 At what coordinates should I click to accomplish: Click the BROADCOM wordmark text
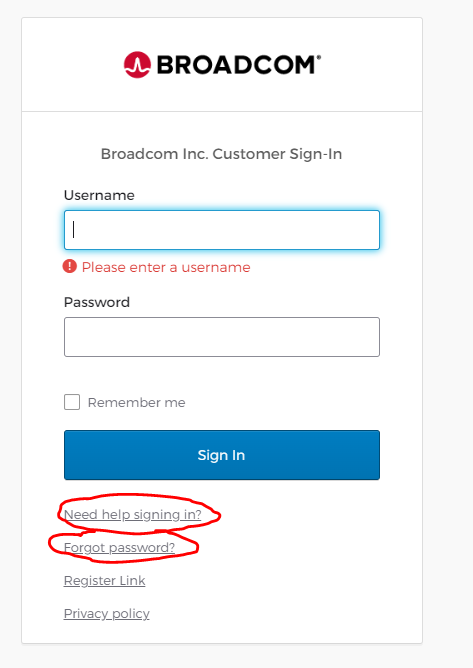click(x=236, y=65)
